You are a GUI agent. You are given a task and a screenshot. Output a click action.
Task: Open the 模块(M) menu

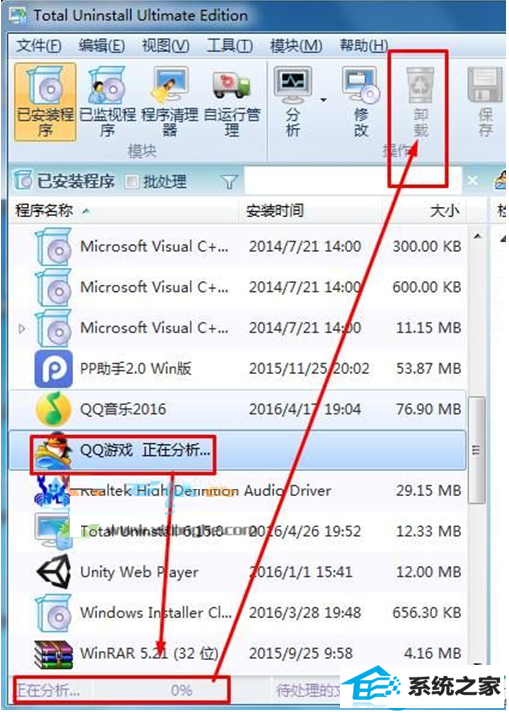(x=296, y=45)
